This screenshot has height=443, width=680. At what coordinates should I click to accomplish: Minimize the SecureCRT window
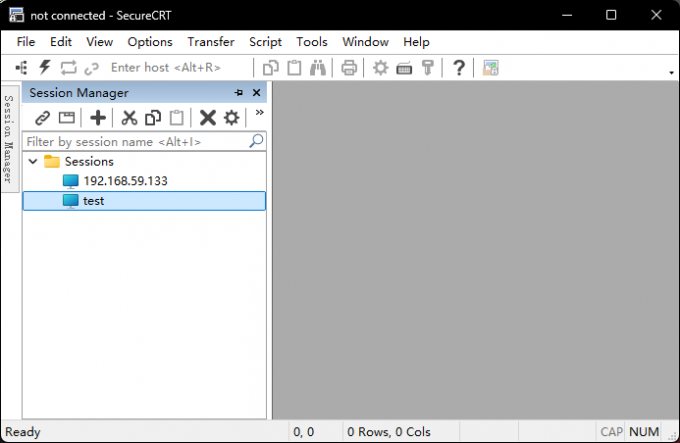pos(567,15)
